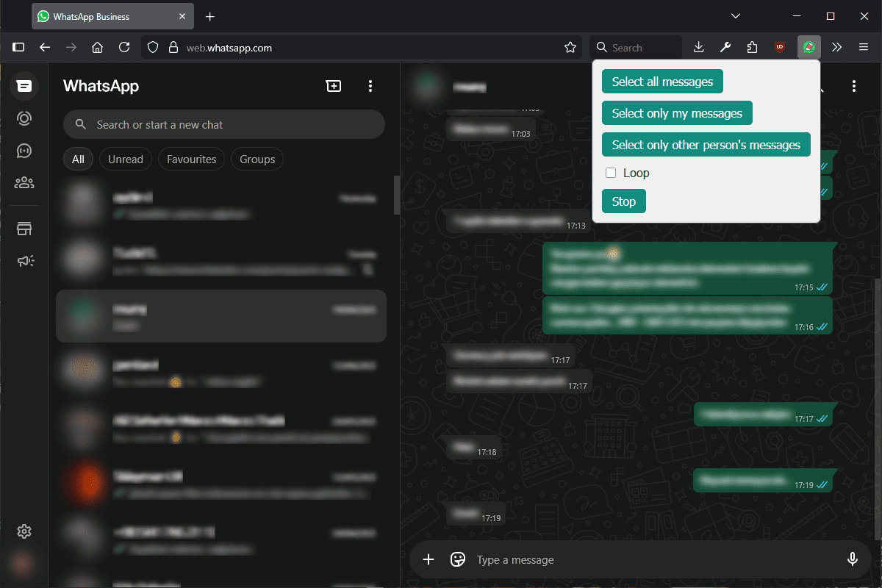882x588 pixels.
Task: Open the browser downloads icon
Action: point(699,48)
